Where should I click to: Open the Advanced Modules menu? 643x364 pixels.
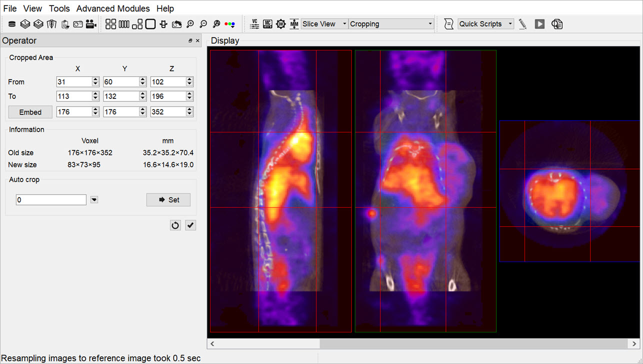coord(113,8)
